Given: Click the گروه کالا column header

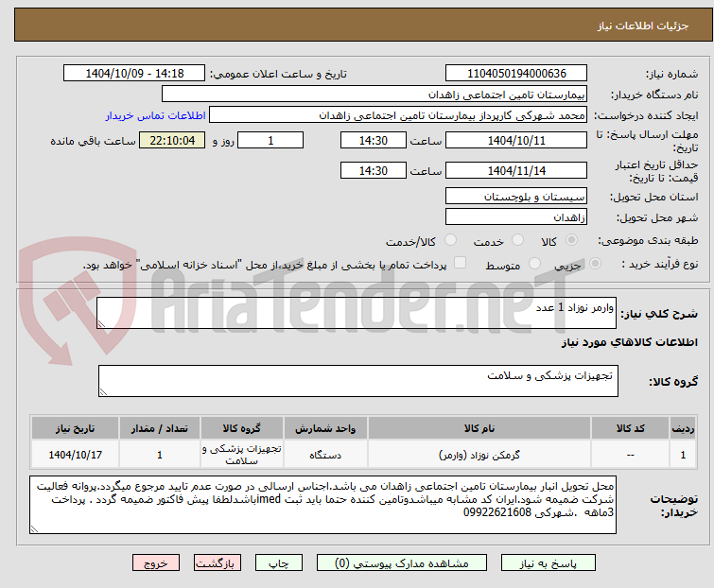Looking at the screenshot, I should click(242, 428).
